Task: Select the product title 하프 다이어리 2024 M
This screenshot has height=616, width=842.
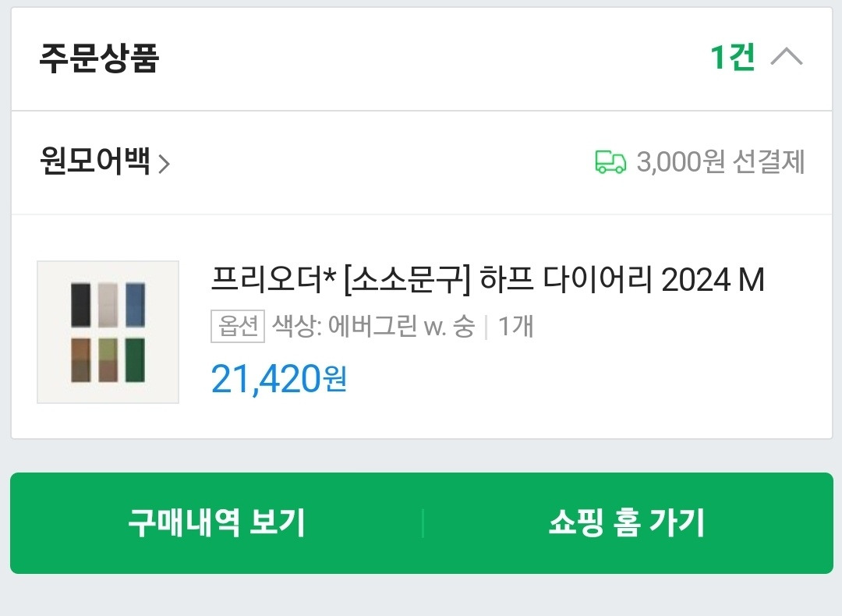Action: [487, 281]
